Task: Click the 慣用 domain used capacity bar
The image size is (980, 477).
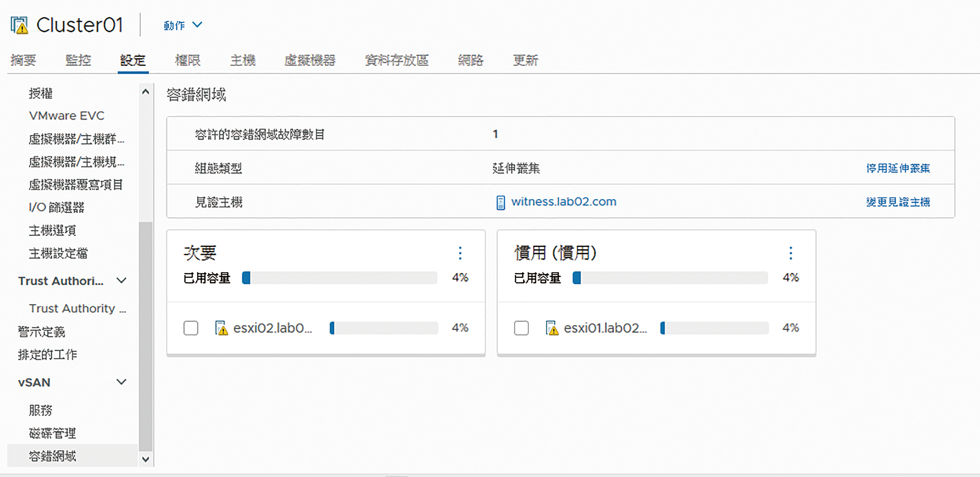Action: [x=670, y=278]
